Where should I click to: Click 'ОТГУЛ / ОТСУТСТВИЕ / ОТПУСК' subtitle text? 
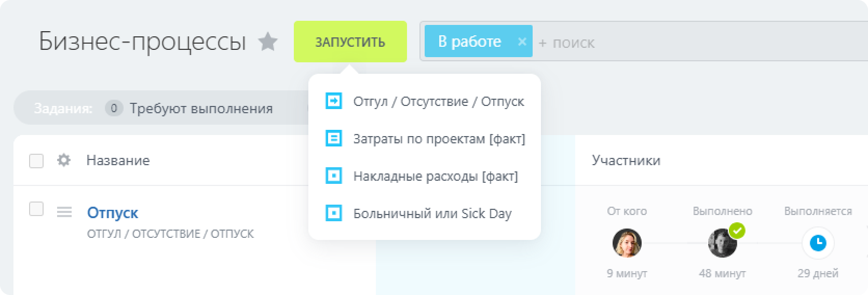click(x=170, y=234)
